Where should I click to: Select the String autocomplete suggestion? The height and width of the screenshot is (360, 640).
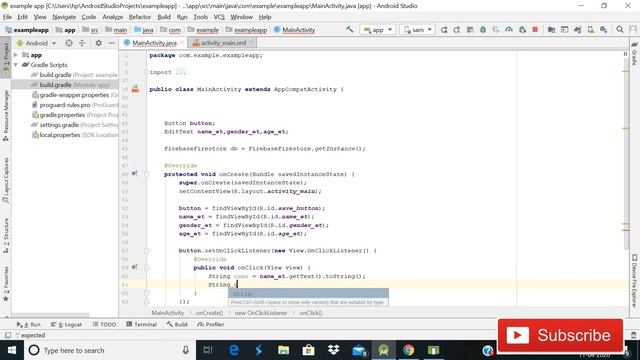(308, 293)
